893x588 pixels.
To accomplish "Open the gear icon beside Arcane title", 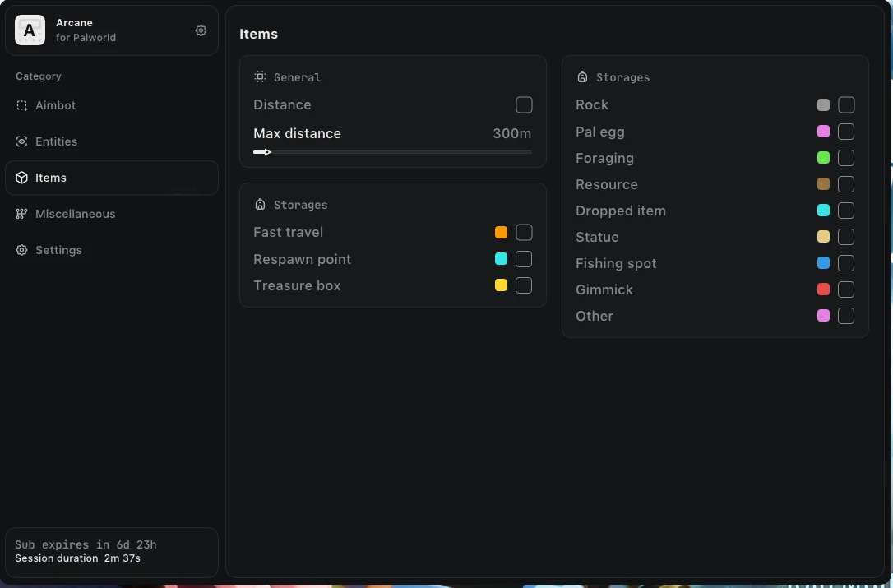I will point(201,30).
